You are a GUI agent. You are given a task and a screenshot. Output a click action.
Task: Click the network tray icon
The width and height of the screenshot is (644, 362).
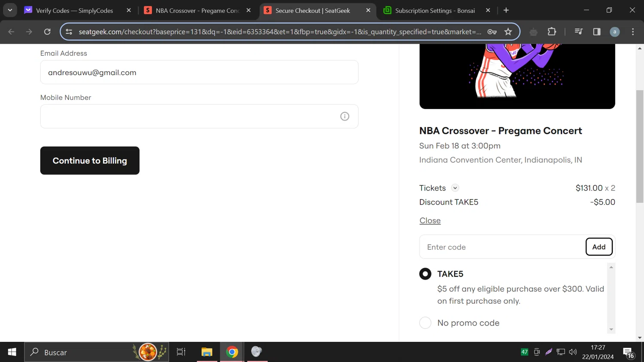pyautogui.click(x=561, y=352)
